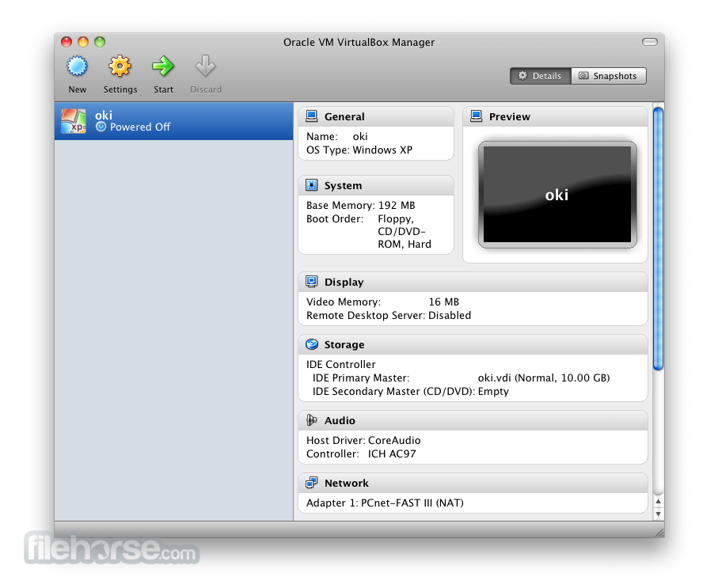Click the window resize grip corner
The height and width of the screenshot is (588, 718).
tap(659, 533)
